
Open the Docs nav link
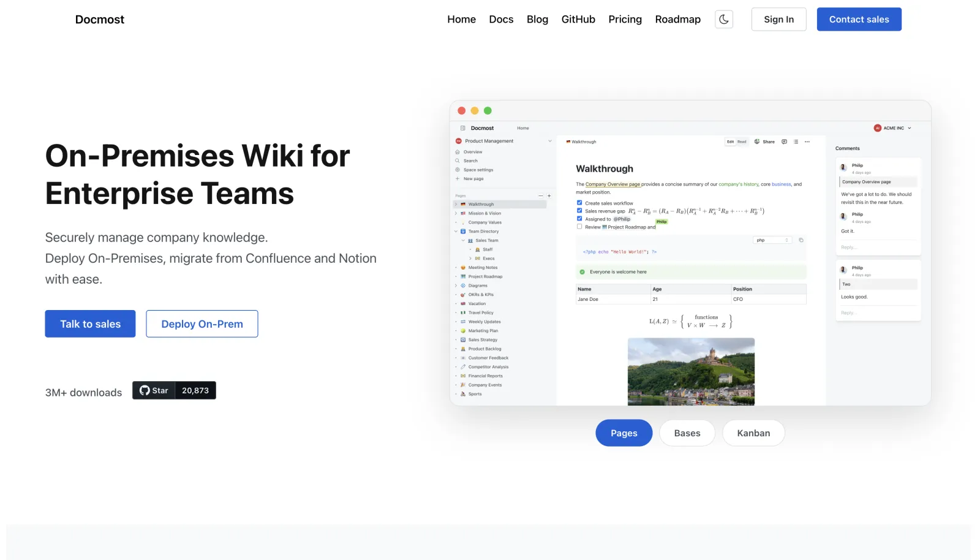(501, 19)
